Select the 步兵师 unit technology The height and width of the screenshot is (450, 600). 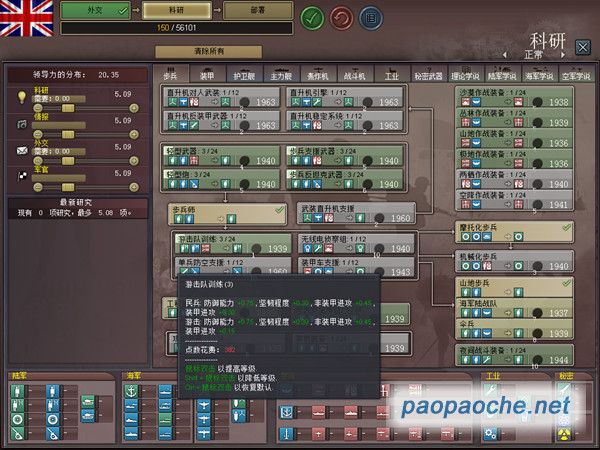pyautogui.click(x=227, y=214)
